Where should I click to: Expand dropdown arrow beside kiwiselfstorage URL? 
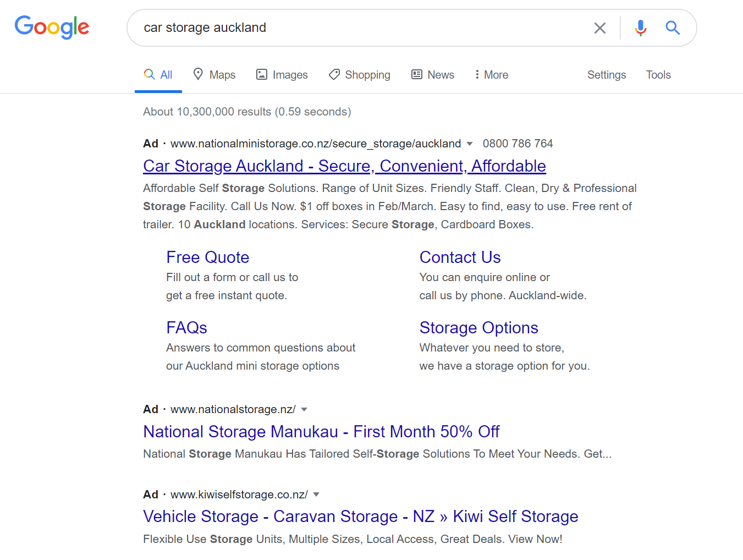[316, 495]
